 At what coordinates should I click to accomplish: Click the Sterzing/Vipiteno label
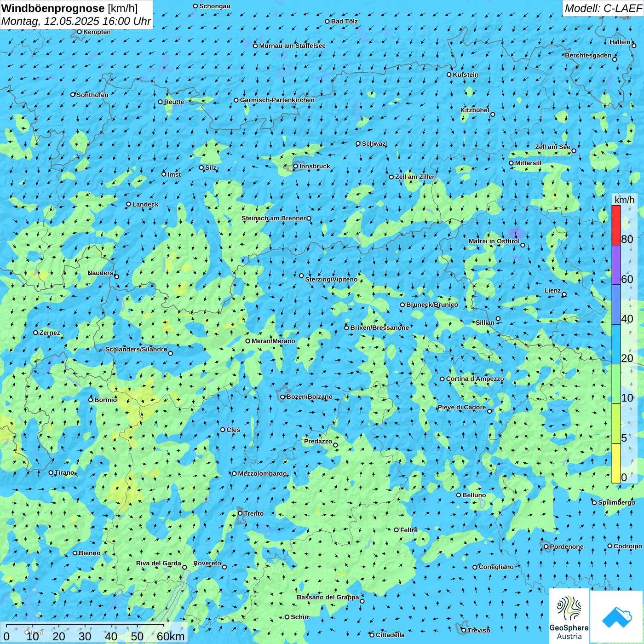(331, 279)
